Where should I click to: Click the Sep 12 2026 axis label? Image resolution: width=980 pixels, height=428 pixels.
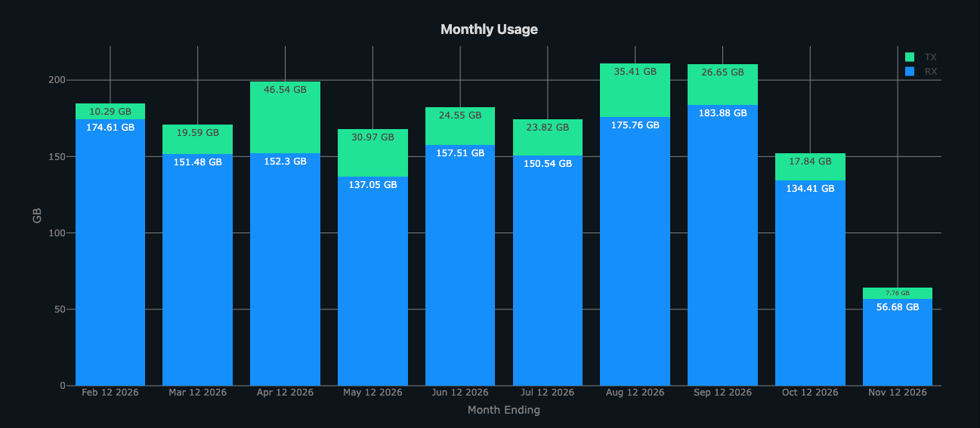[x=722, y=393]
